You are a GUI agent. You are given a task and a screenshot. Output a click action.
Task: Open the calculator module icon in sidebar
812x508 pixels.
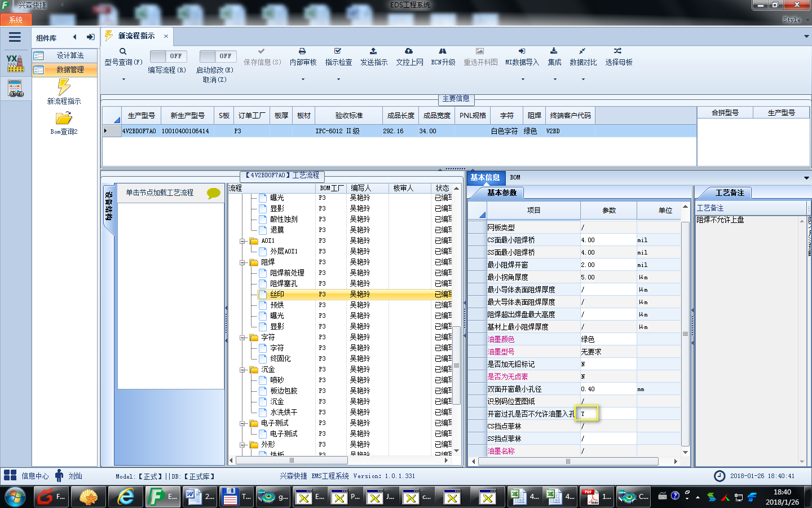click(x=15, y=89)
